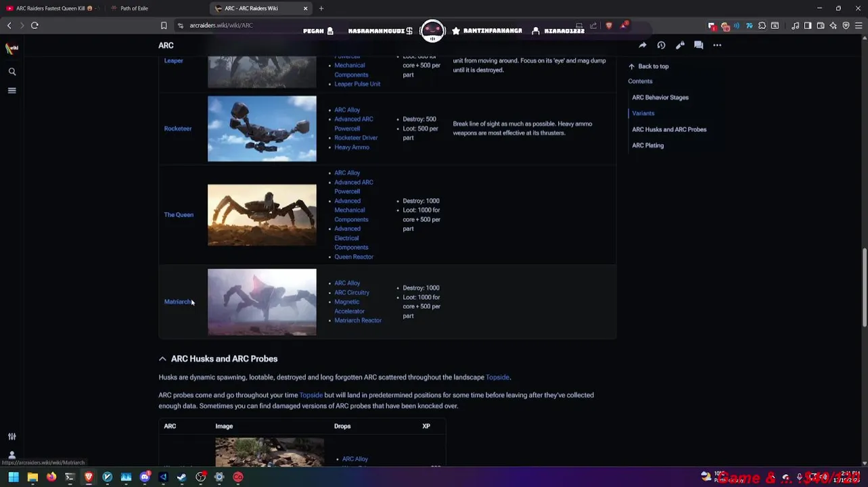Click the Brave Rewards triangle icon
Image resolution: width=868 pixels, height=487 pixels.
pyautogui.click(x=624, y=26)
